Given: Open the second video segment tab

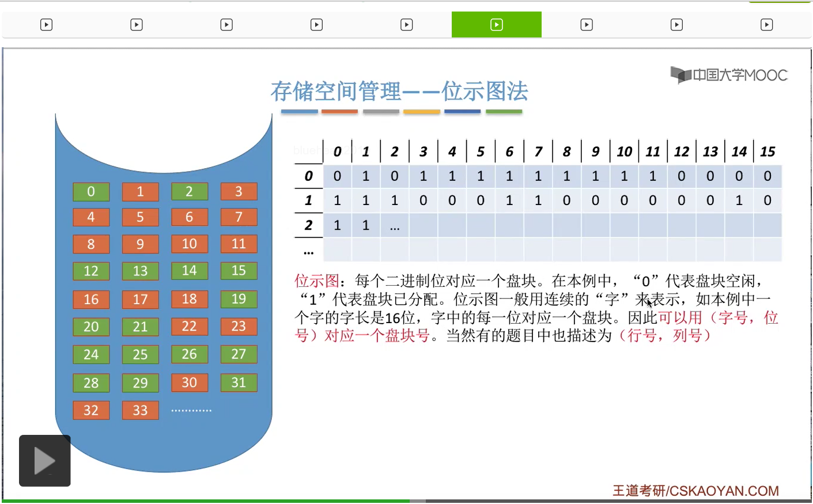Looking at the screenshot, I should click(137, 25).
